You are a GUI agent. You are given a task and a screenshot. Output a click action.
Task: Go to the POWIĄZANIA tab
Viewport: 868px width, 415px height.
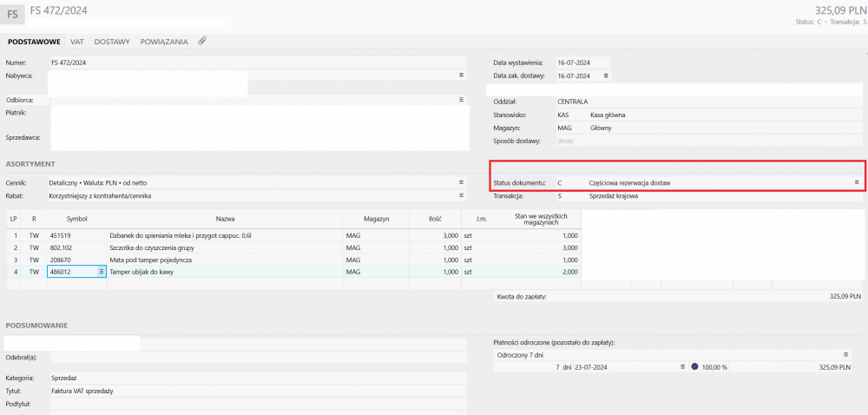click(164, 42)
